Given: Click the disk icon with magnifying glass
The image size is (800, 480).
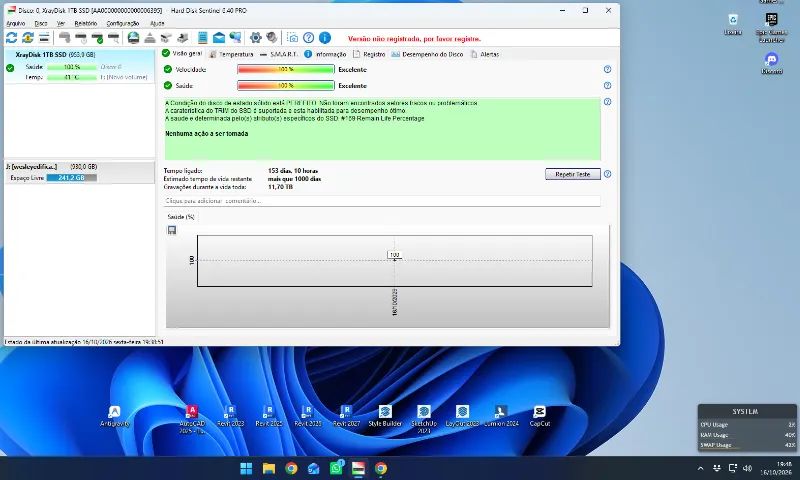Looking at the screenshot, I should point(113,37).
